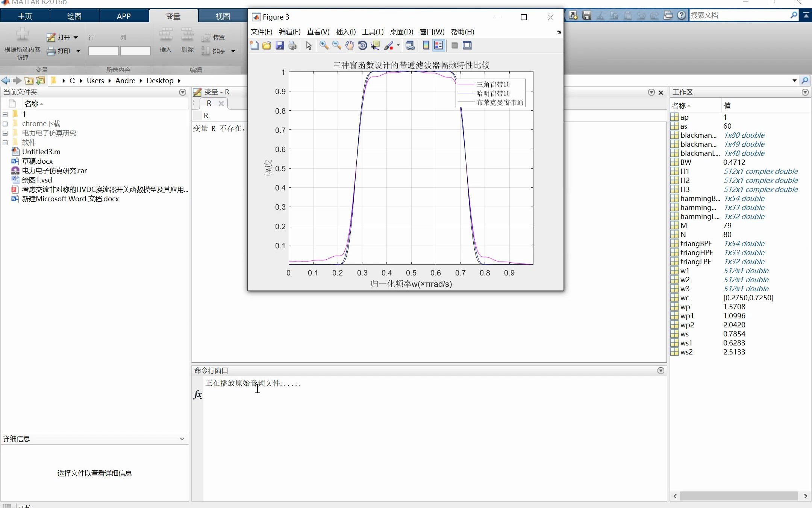
Task: Open Untitled3.m in the current folder list
Action: point(41,152)
